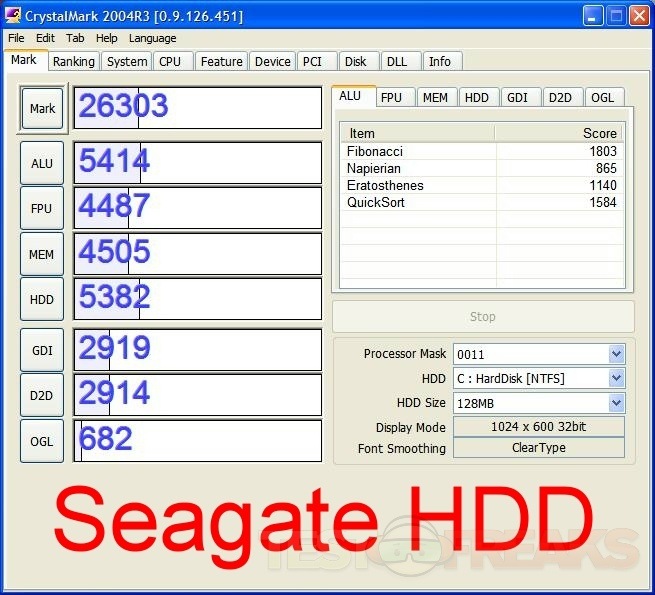
Task: Expand the Processor Mask dropdown
Action: click(616, 354)
